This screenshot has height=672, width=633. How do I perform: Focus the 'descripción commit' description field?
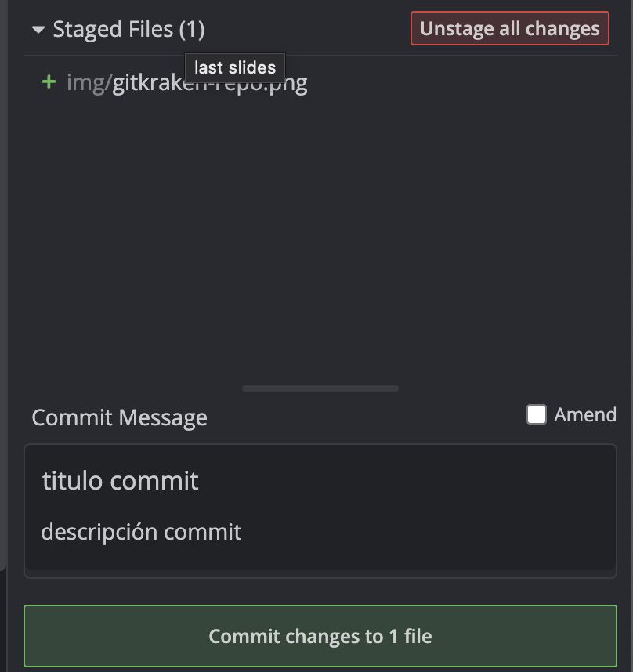point(141,532)
